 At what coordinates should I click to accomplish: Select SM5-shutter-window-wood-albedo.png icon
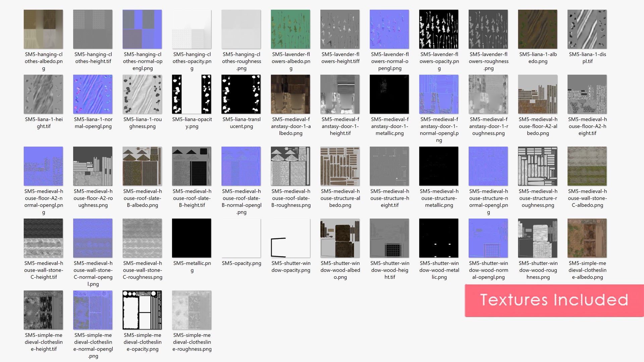[x=340, y=238]
